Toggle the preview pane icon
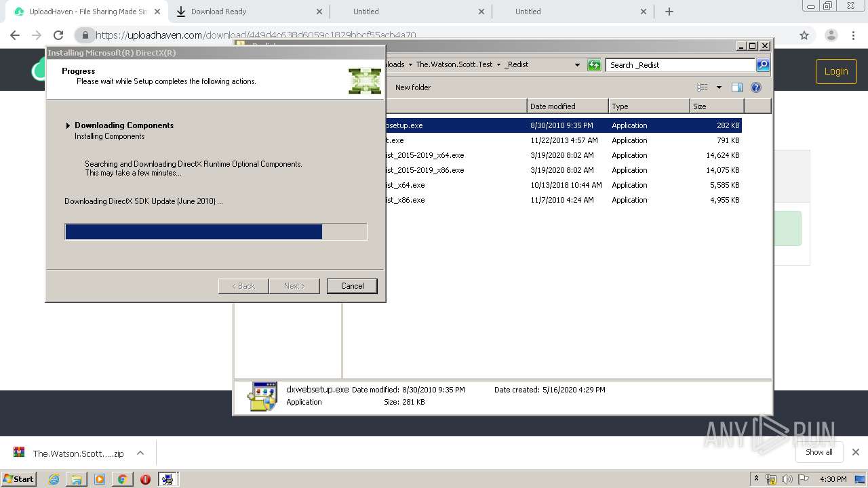Viewport: 868px width, 488px height. click(737, 87)
